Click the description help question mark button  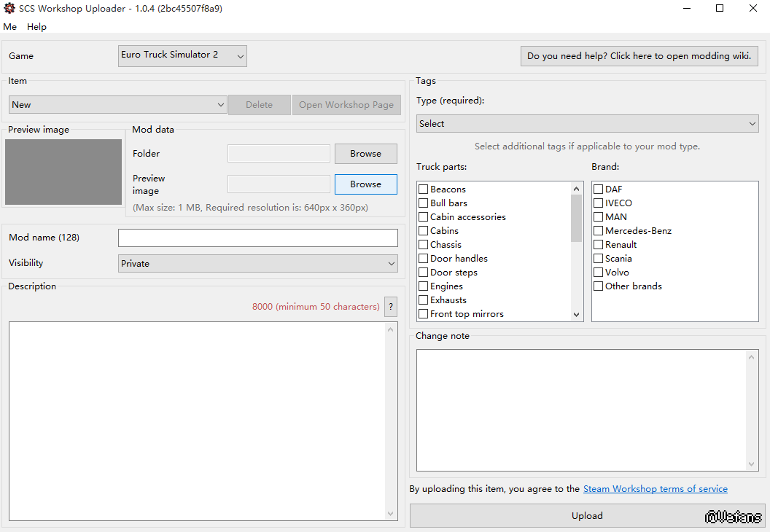(391, 307)
